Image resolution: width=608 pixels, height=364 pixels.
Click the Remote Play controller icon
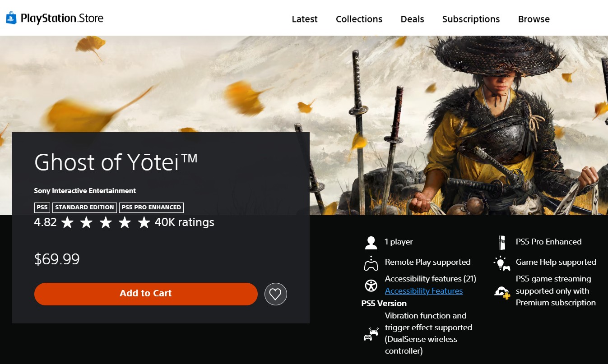pyautogui.click(x=371, y=263)
